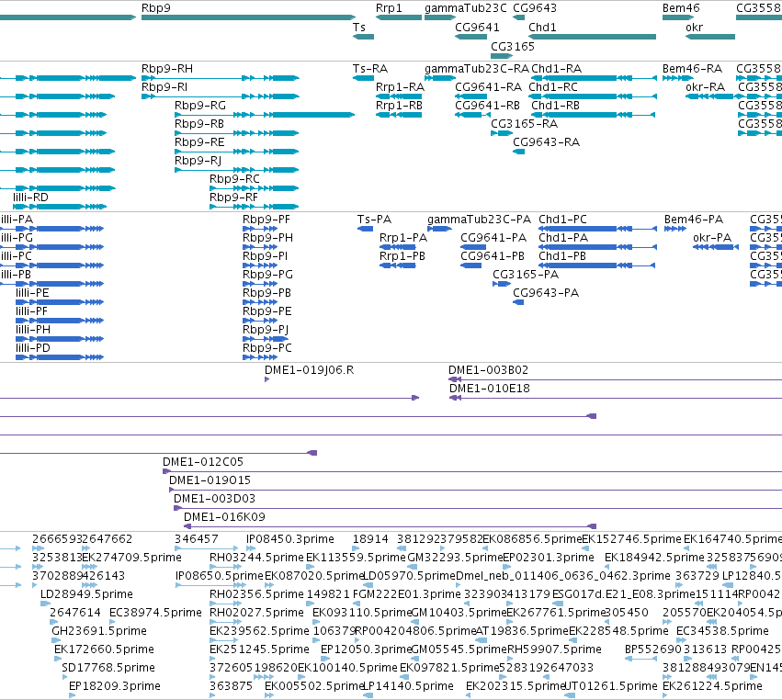The height and width of the screenshot is (700, 782).
Task: Select clone DME1-003B02
Action: 488,370
